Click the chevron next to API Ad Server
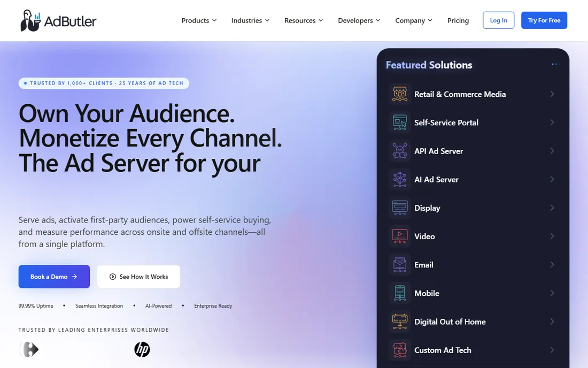The width and height of the screenshot is (588, 368). point(552,151)
